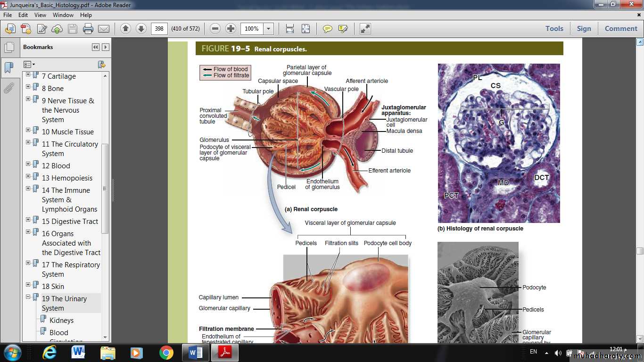The height and width of the screenshot is (362, 644).
Task: Click the Send file by email icon
Action: [x=104, y=29]
